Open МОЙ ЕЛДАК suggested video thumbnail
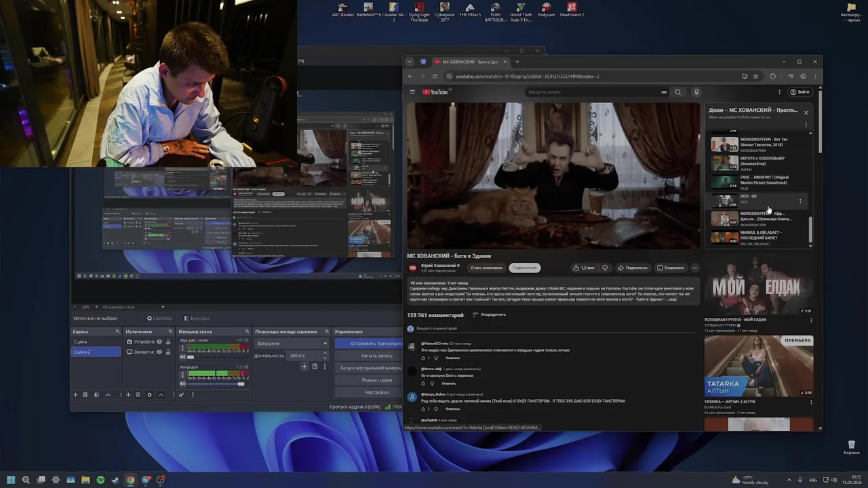The image size is (868, 488). click(x=758, y=284)
